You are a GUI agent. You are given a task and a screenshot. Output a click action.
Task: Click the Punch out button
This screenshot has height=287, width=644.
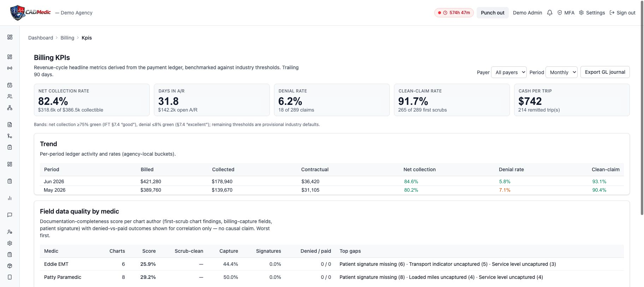coord(493,13)
